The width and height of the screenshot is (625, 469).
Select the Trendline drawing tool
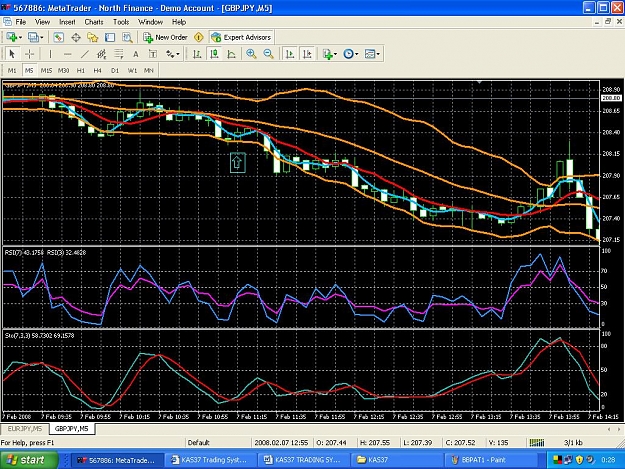click(85, 54)
